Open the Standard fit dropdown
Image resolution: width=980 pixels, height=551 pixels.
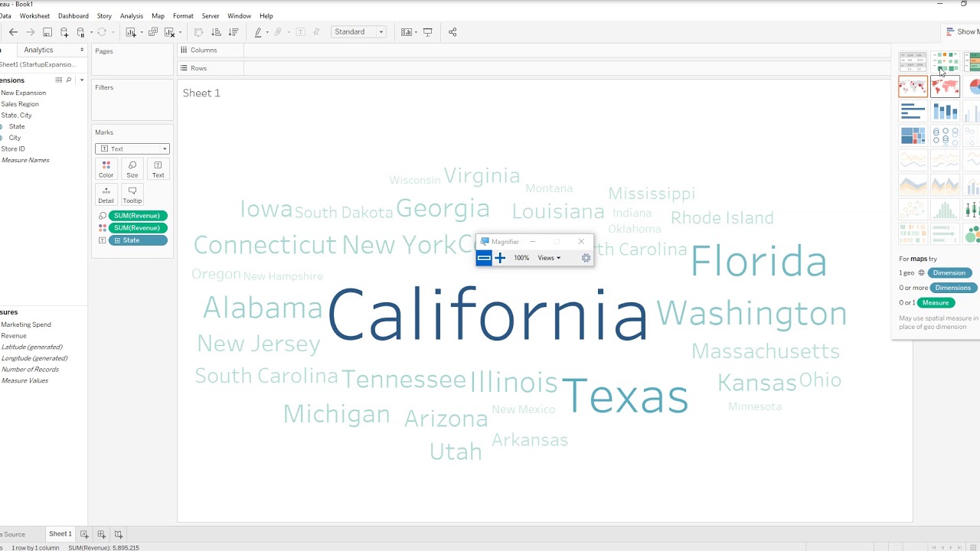pyautogui.click(x=359, y=32)
